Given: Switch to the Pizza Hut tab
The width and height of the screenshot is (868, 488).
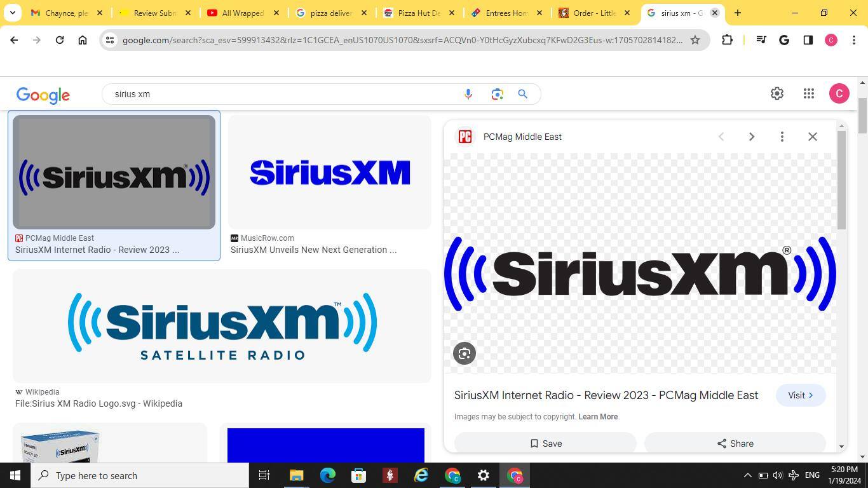Looking at the screenshot, I should point(417,13).
